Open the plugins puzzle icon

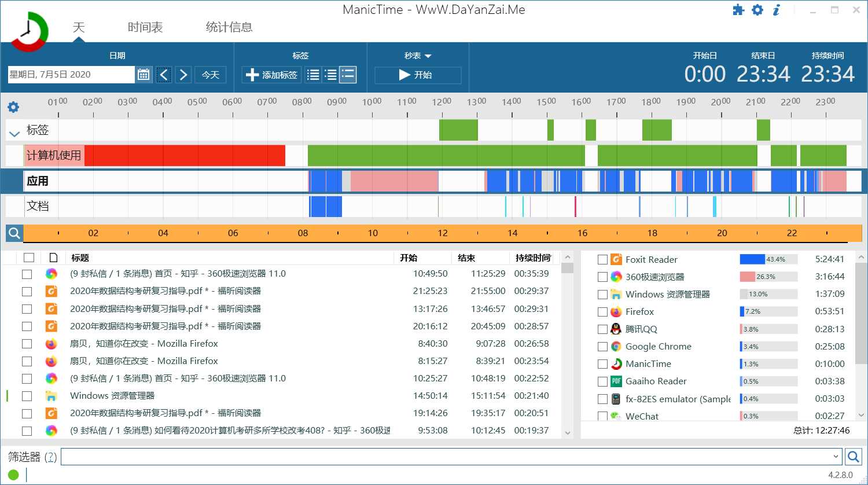738,10
